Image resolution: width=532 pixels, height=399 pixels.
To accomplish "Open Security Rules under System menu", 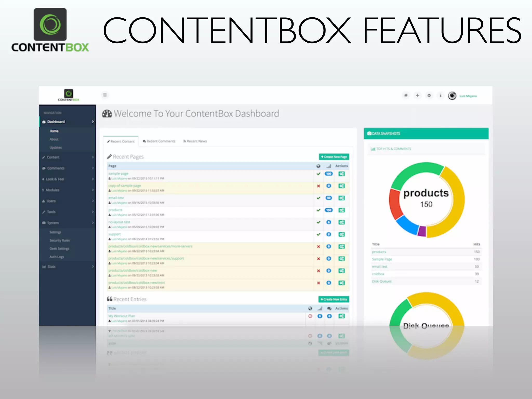I will (x=59, y=240).
